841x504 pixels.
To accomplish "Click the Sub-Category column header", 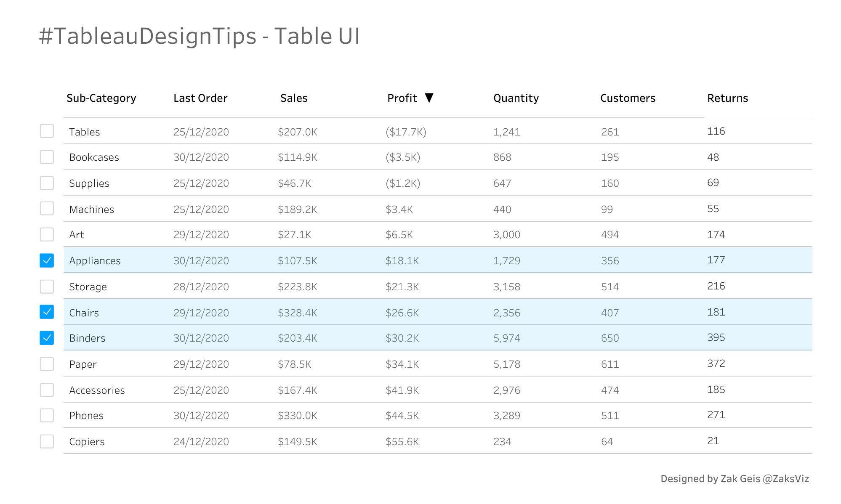I will [x=101, y=98].
